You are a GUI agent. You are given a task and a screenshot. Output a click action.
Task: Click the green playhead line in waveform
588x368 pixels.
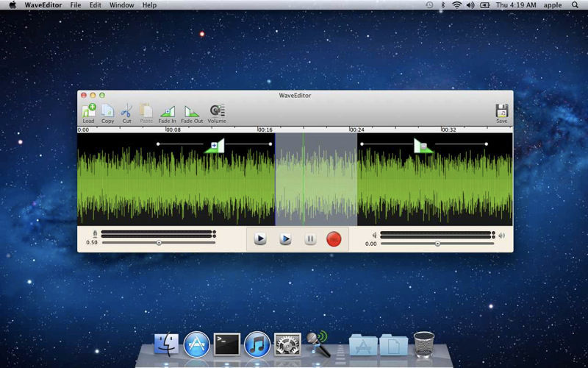[x=304, y=179]
